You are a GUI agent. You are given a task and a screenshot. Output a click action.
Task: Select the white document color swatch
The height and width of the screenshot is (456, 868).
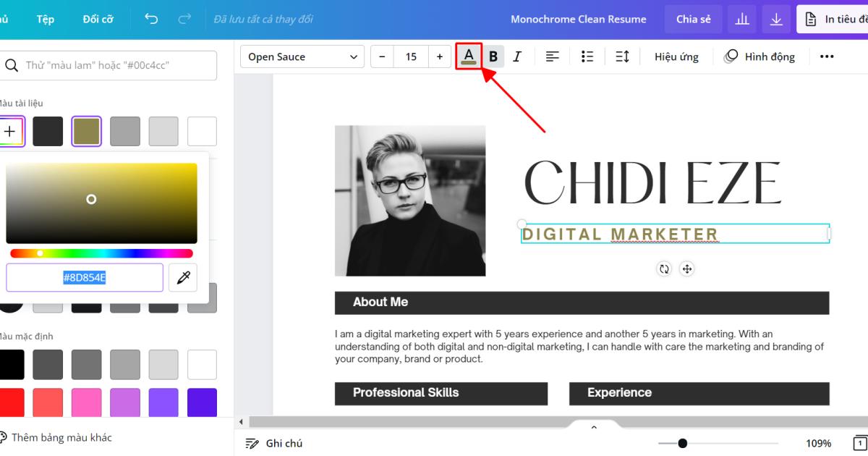point(202,132)
